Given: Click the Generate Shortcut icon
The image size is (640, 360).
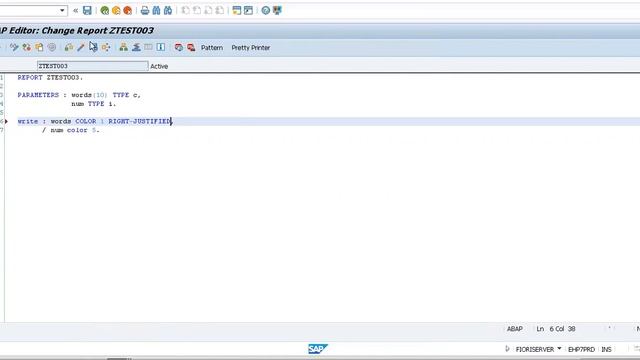Looking at the screenshot, I should click(x=248, y=11).
